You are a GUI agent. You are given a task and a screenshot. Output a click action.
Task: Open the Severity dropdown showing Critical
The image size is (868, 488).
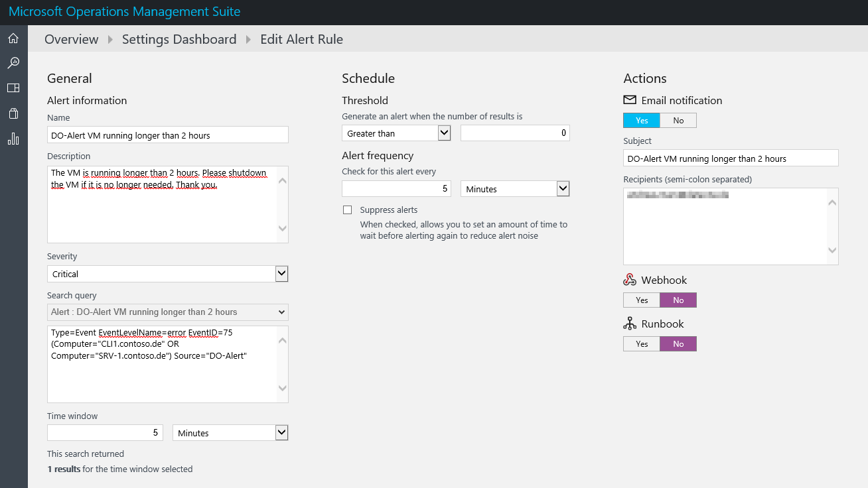167,274
